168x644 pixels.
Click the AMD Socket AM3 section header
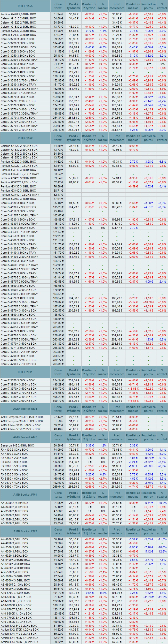click(x=25, y=437)
